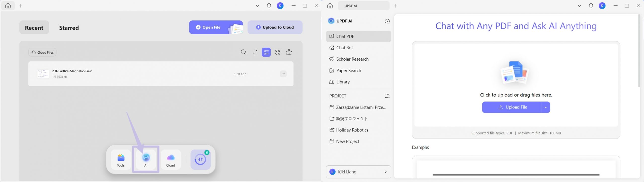
Task: Search the recent files list
Action: pos(244,52)
